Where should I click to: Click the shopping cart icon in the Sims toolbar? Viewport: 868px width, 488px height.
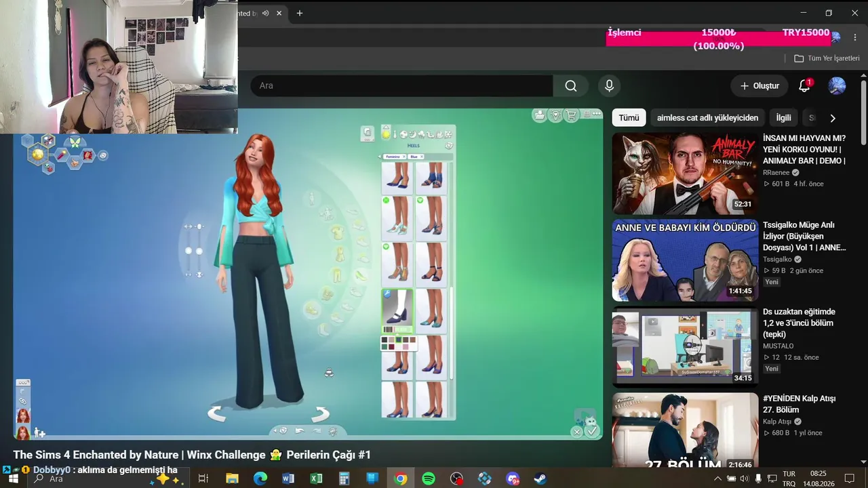[572, 115]
